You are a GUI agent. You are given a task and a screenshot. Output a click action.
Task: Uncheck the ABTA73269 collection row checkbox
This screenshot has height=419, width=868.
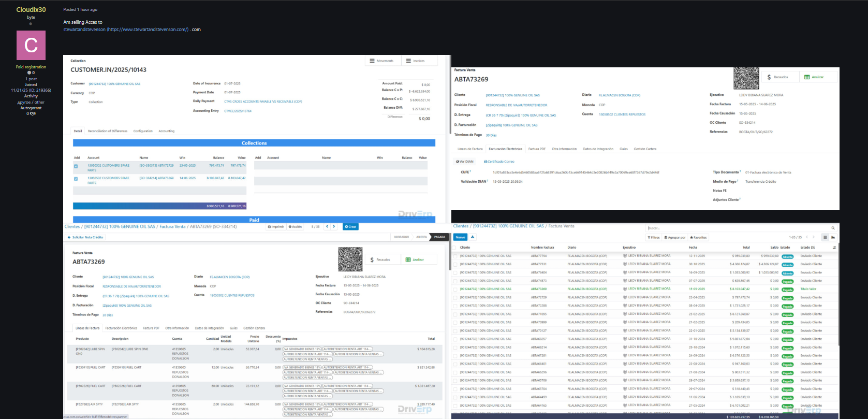coord(76,179)
